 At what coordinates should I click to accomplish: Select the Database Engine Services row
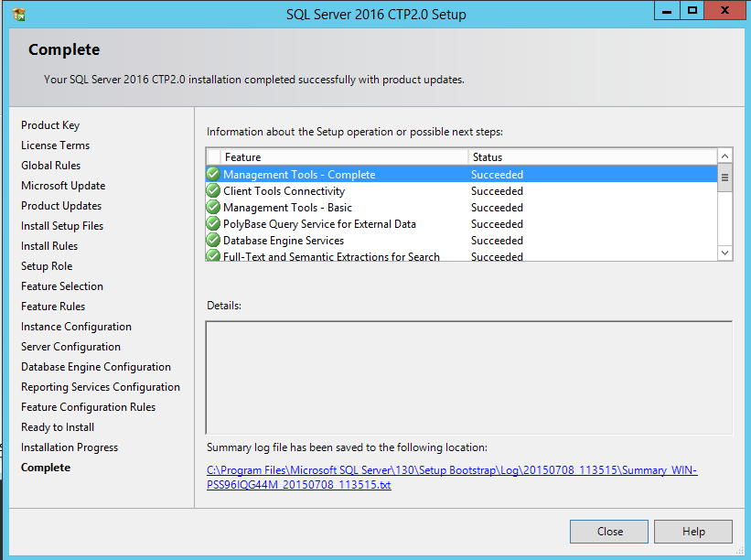(x=462, y=241)
